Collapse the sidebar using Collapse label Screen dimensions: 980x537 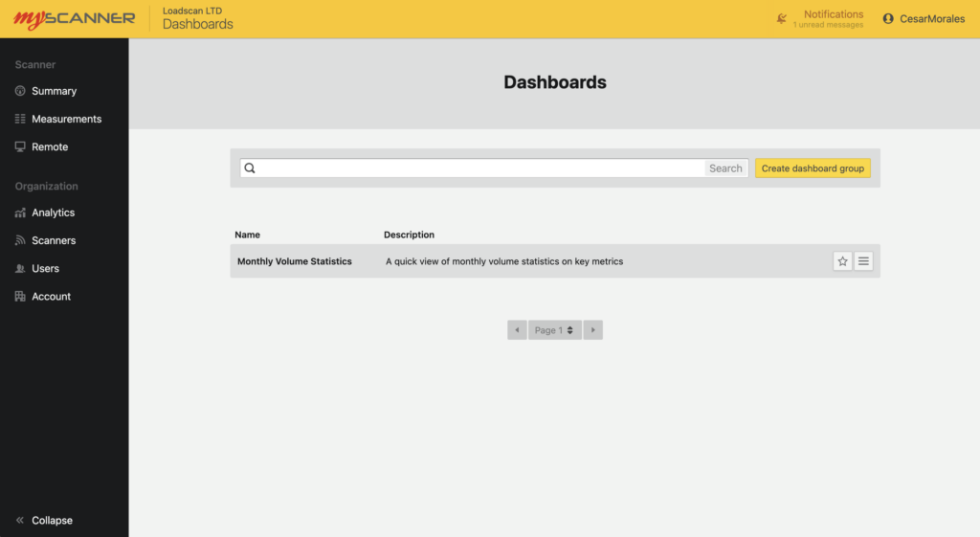pos(52,520)
